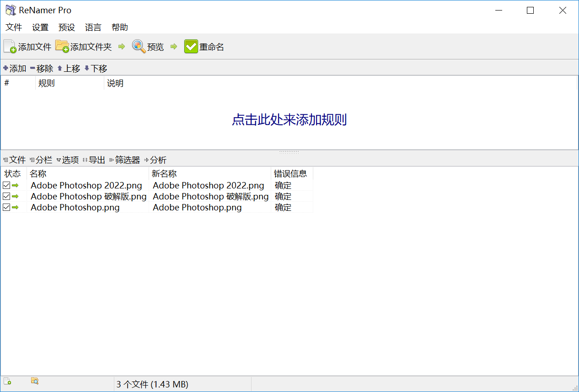Uncheck the Adobe Photoshop 破解版.png checkbox
This screenshot has width=579, height=392.
pyautogui.click(x=6, y=196)
